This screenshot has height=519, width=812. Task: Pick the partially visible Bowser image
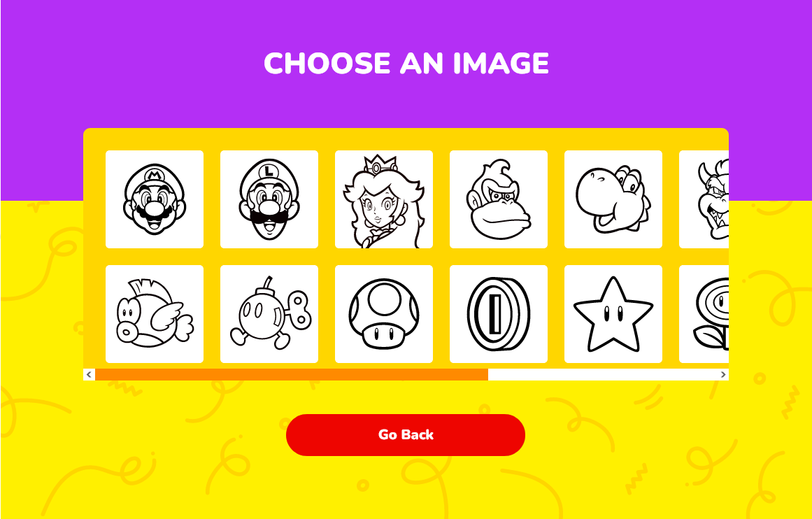tap(704, 199)
